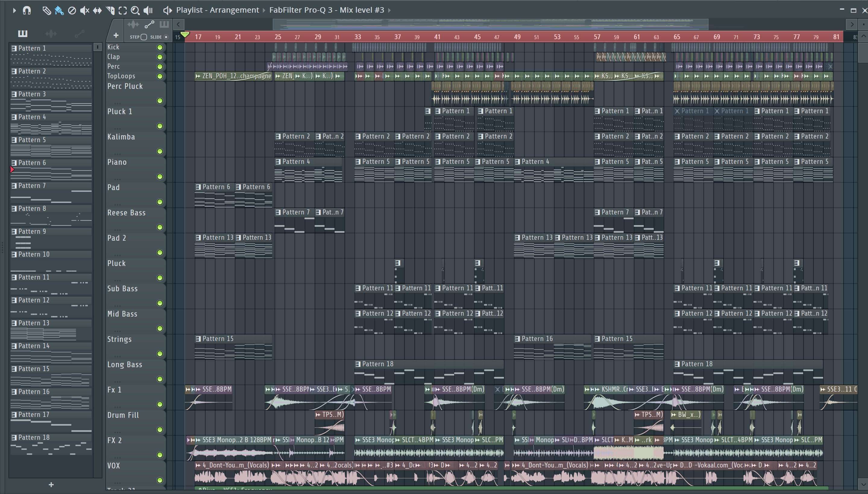Select the Slice tool
The height and width of the screenshot is (494, 868).
[x=110, y=11]
